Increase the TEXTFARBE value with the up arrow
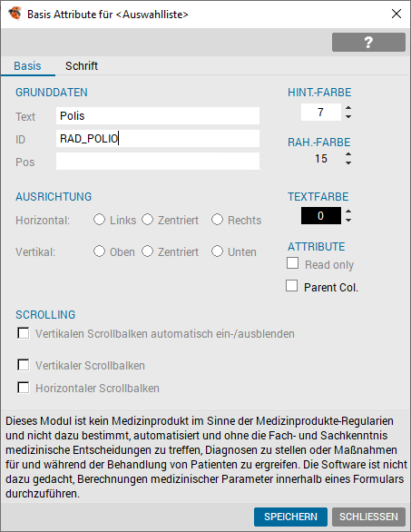 [348, 212]
